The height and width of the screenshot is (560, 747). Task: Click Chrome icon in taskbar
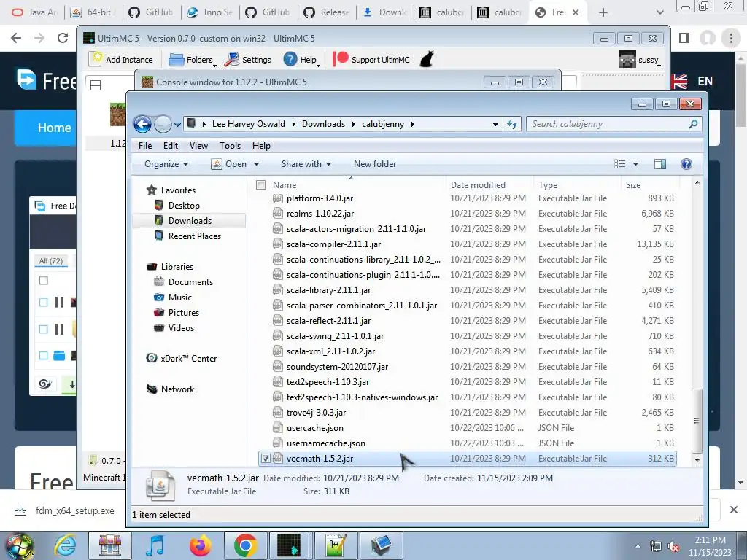point(245,545)
